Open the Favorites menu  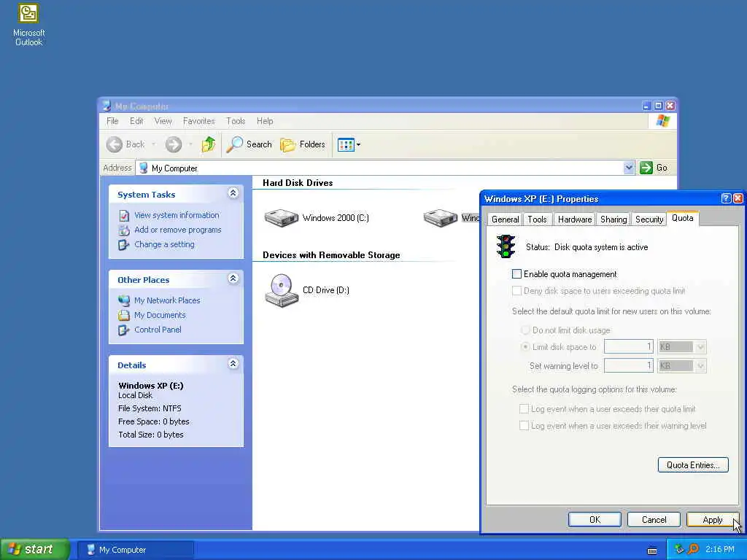198,121
